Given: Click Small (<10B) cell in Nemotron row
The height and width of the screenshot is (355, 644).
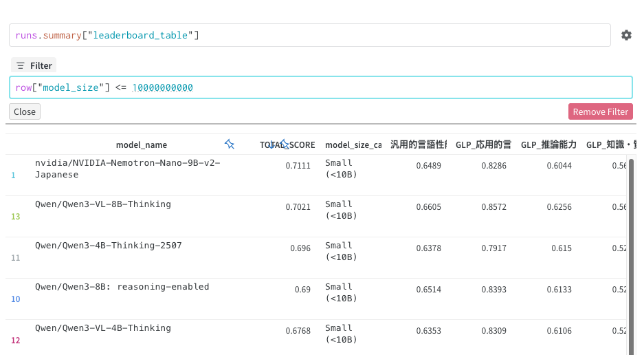Looking at the screenshot, I should [x=341, y=169].
